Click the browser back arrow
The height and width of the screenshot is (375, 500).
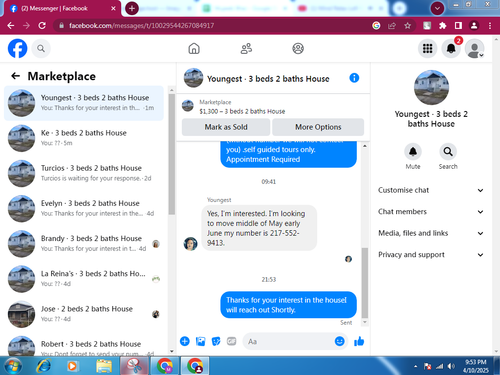tap(11, 26)
